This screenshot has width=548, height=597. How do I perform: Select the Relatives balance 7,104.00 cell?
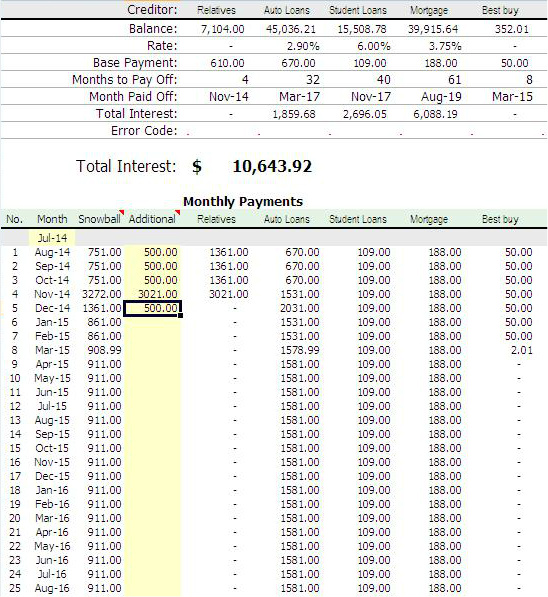tap(222, 29)
